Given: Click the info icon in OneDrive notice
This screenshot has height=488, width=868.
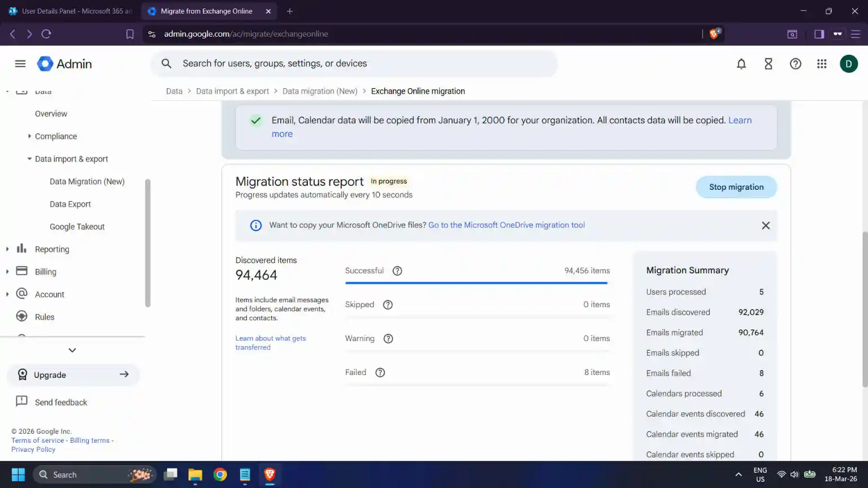Looking at the screenshot, I should pyautogui.click(x=256, y=225).
